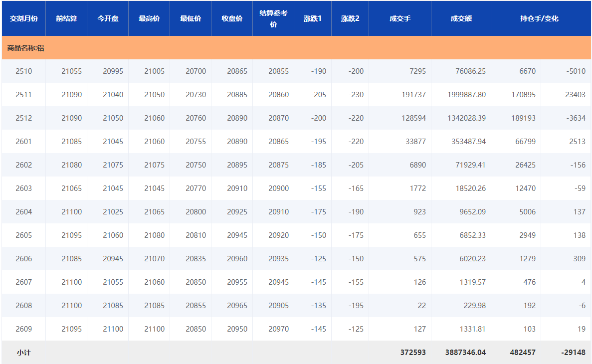Click the 最高价 header cell

(x=149, y=18)
